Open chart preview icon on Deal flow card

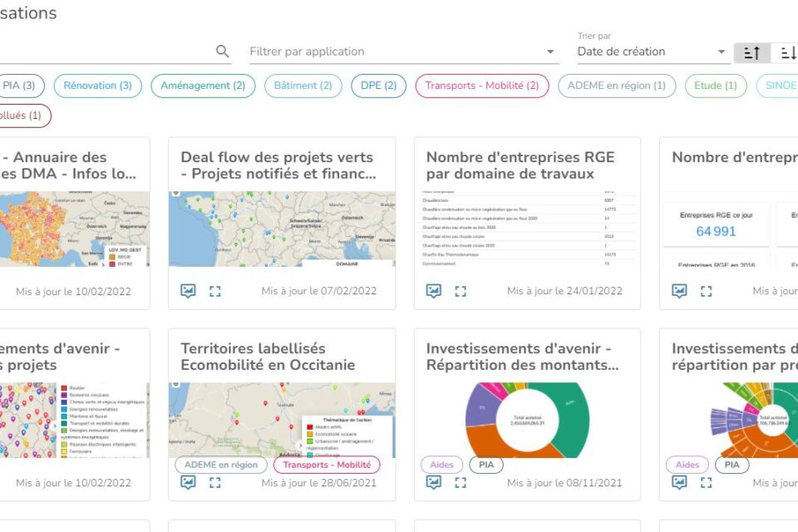(189, 291)
